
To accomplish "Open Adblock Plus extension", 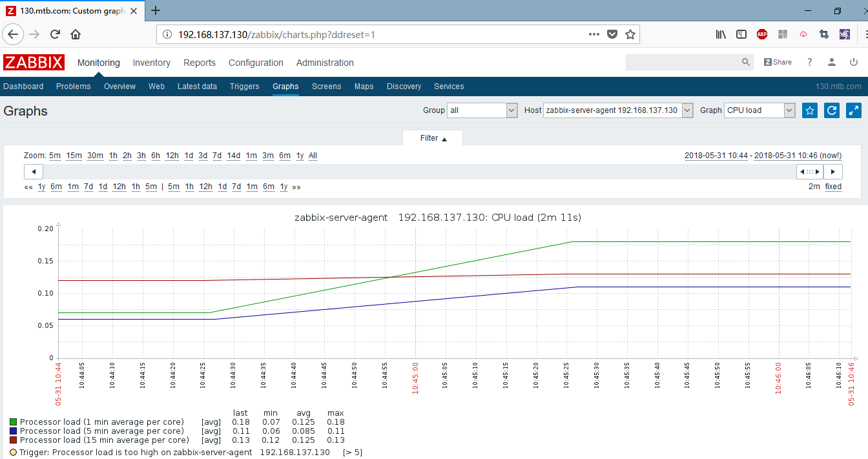I will (762, 34).
